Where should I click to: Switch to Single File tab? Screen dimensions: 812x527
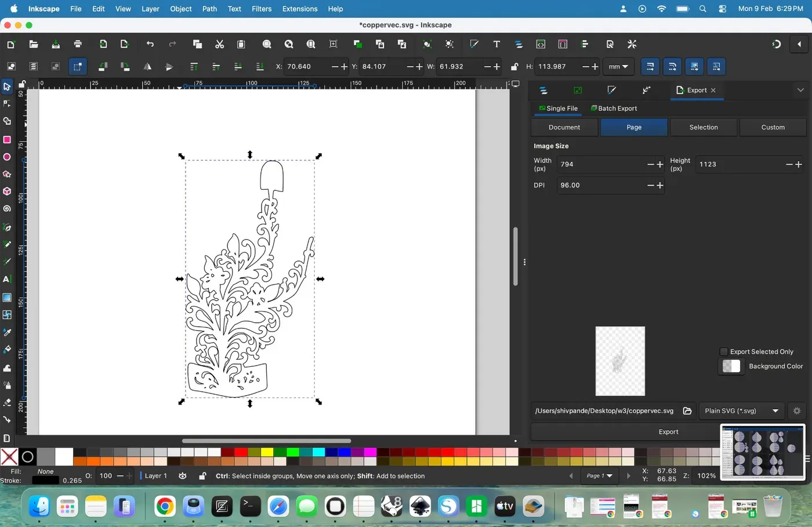(x=558, y=109)
